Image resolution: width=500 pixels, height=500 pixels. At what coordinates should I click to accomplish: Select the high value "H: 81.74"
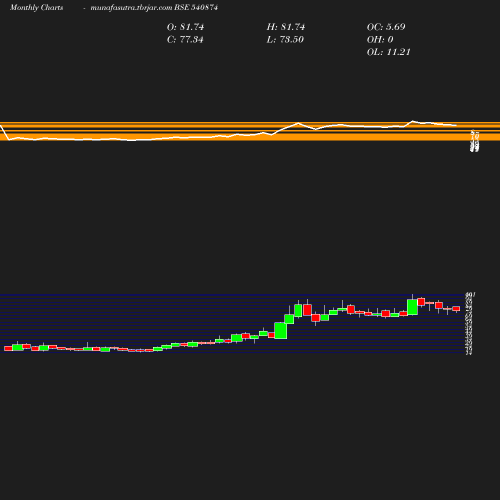pyautogui.click(x=286, y=27)
